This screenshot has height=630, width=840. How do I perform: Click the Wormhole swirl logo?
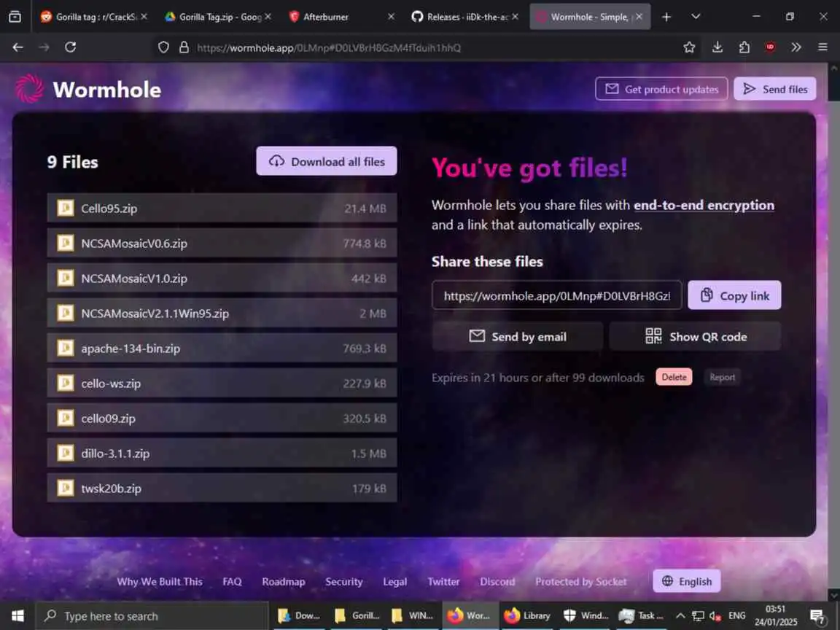[29, 89]
